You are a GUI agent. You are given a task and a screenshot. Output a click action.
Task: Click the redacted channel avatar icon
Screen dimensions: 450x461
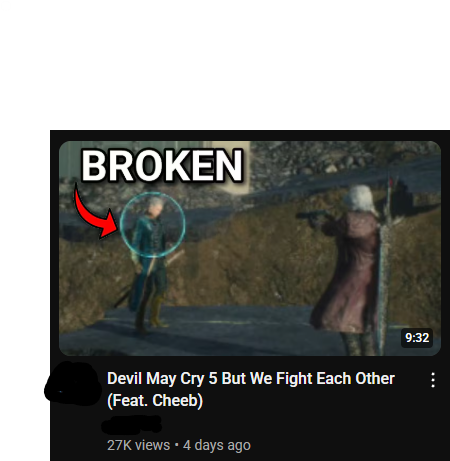point(72,383)
